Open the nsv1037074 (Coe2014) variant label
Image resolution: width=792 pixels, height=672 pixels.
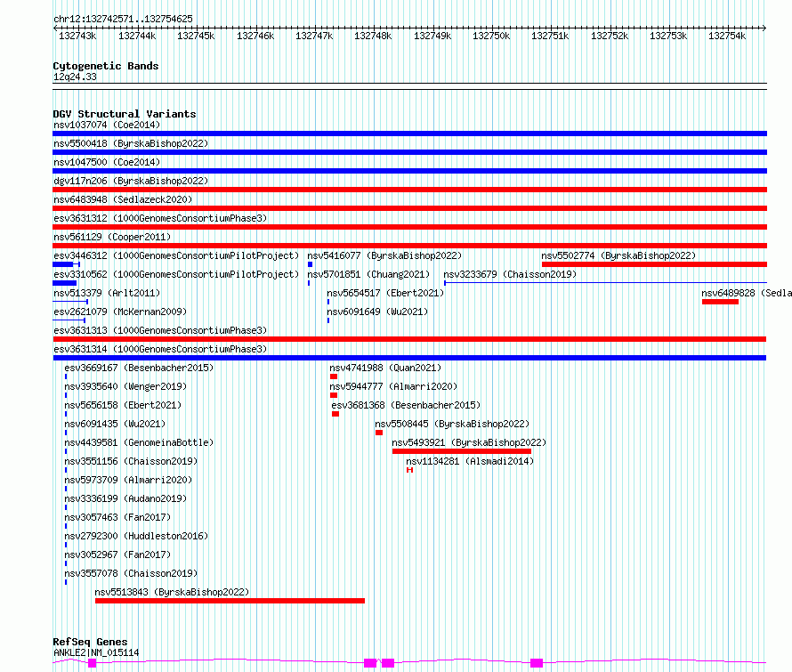pyautogui.click(x=107, y=125)
